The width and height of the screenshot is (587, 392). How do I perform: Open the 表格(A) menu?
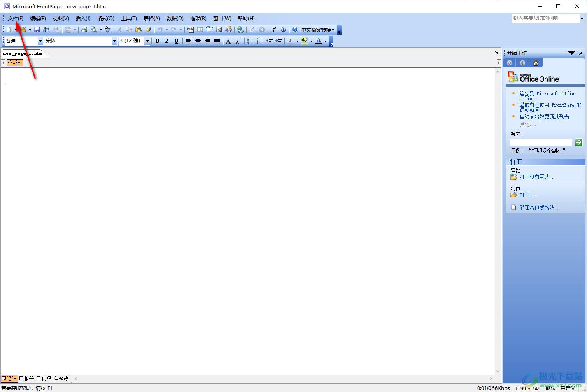[x=151, y=19]
